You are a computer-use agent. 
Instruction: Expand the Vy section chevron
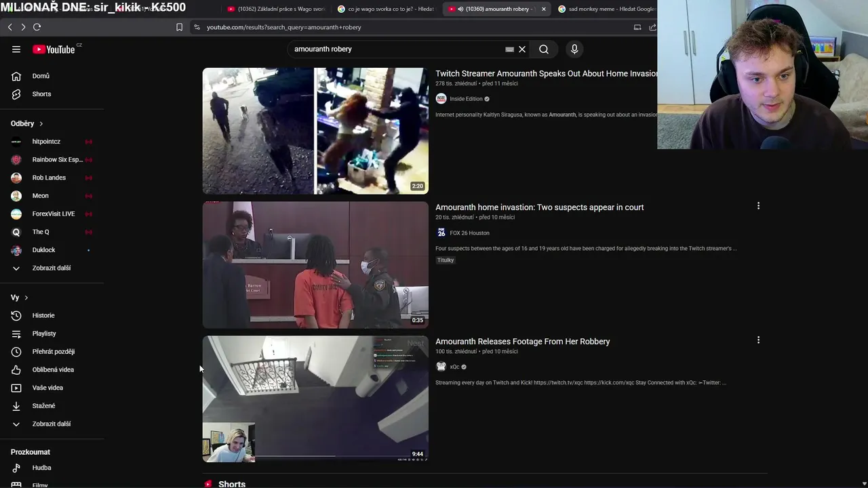point(26,298)
